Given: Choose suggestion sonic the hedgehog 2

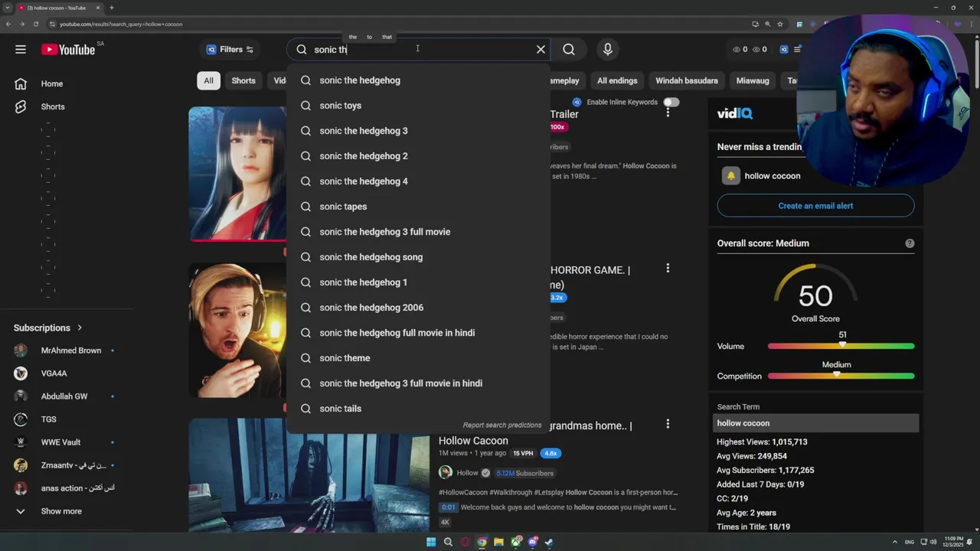Looking at the screenshot, I should click(418, 156).
